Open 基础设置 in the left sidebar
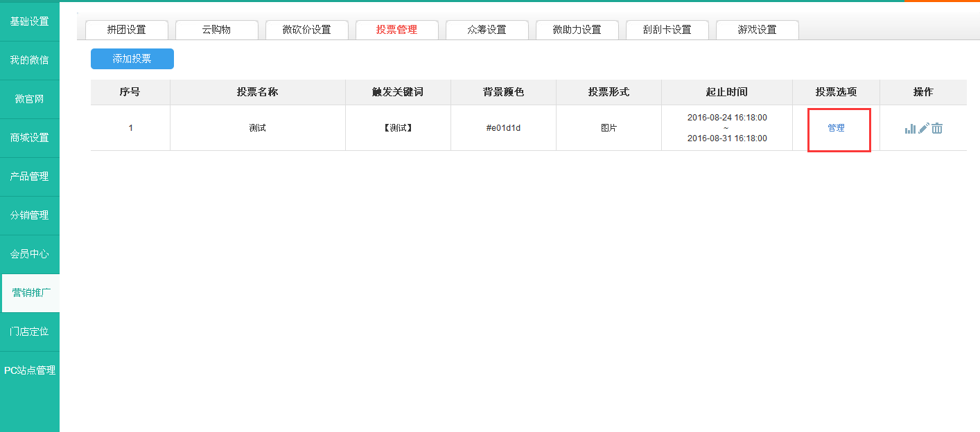The height and width of the screenshot is (432, 980). tap(29, 21)
